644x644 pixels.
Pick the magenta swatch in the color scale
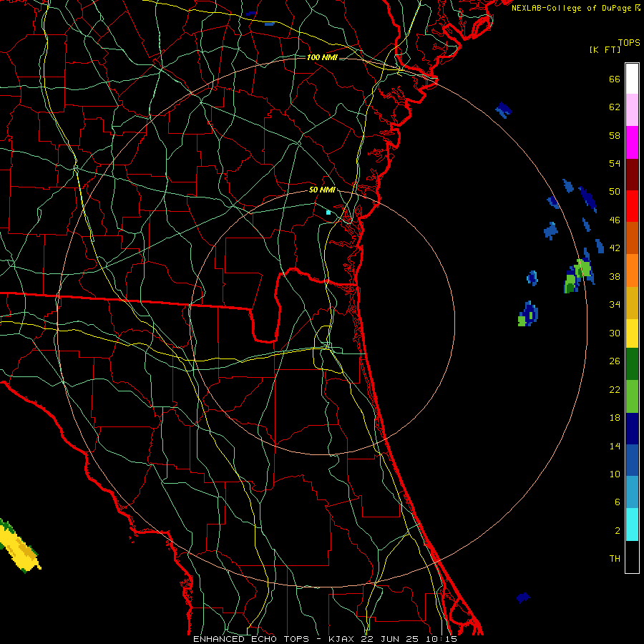(632, 142)
